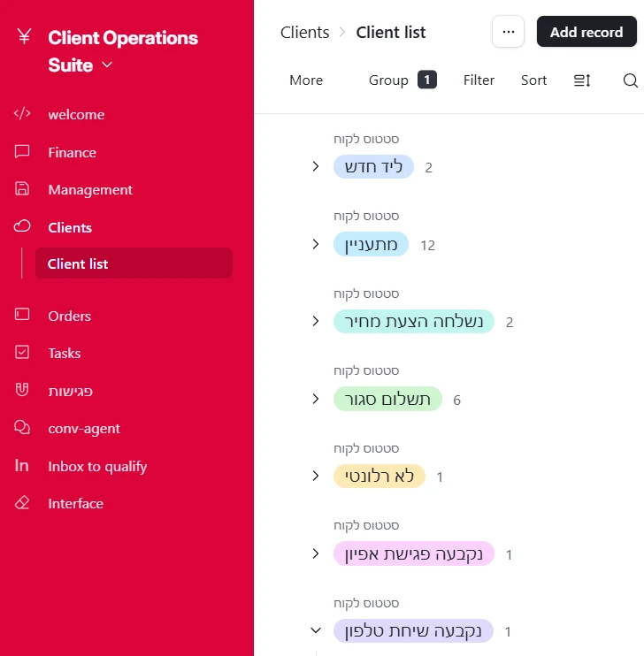Click the count 6 beside תשלום סגור
The height and width of the screenshot is (656, 644).
(456, 400)
